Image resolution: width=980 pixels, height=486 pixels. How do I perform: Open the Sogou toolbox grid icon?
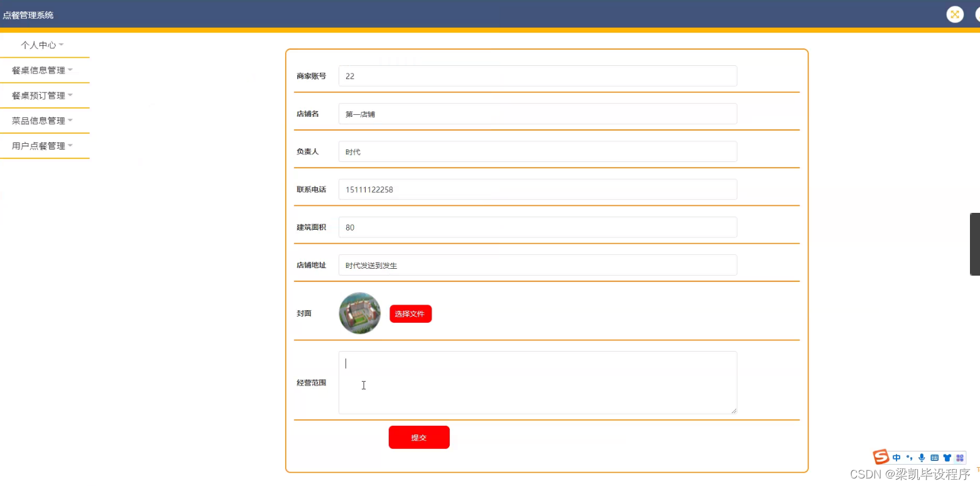960,457
